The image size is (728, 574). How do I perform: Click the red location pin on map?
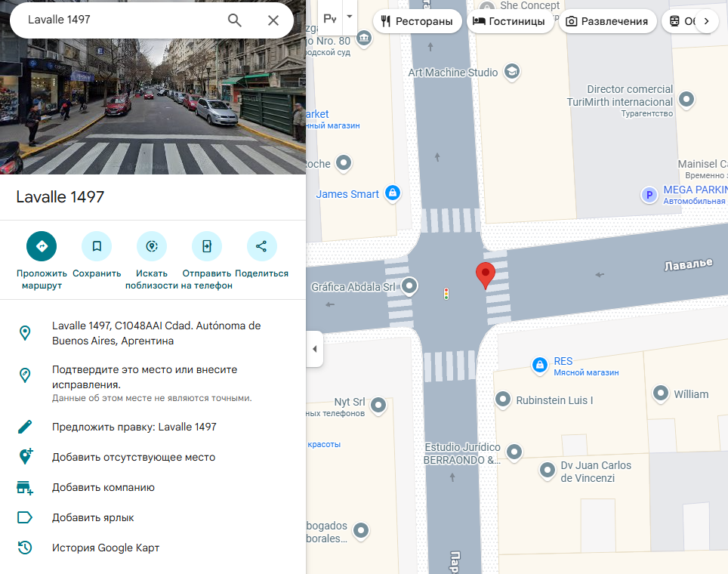click(x=484, y=275)
